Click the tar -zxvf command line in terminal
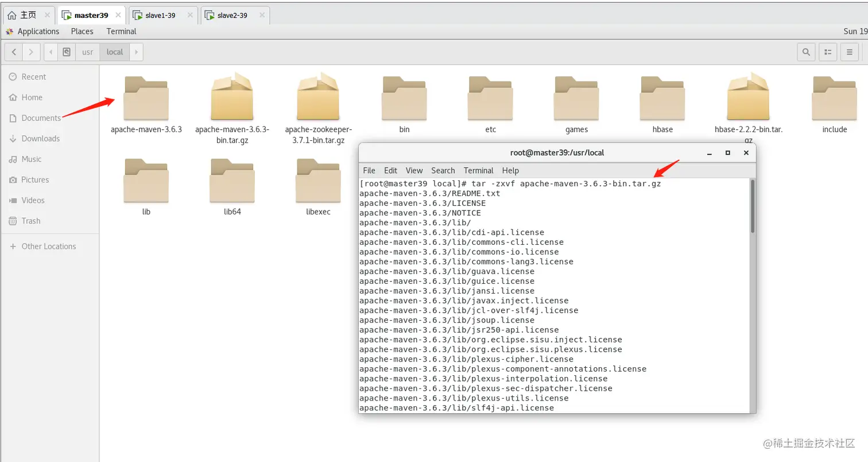 tap(510, 184)
